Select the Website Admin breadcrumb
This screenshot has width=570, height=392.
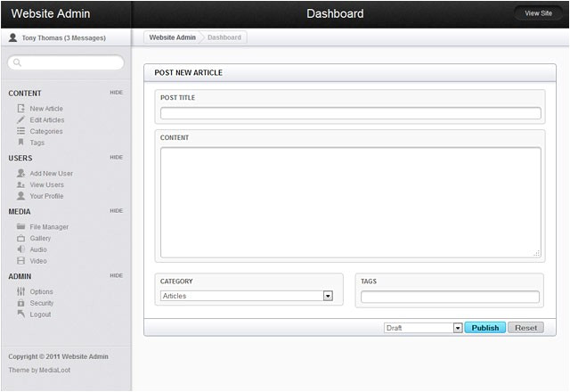(x=172, y=37)
